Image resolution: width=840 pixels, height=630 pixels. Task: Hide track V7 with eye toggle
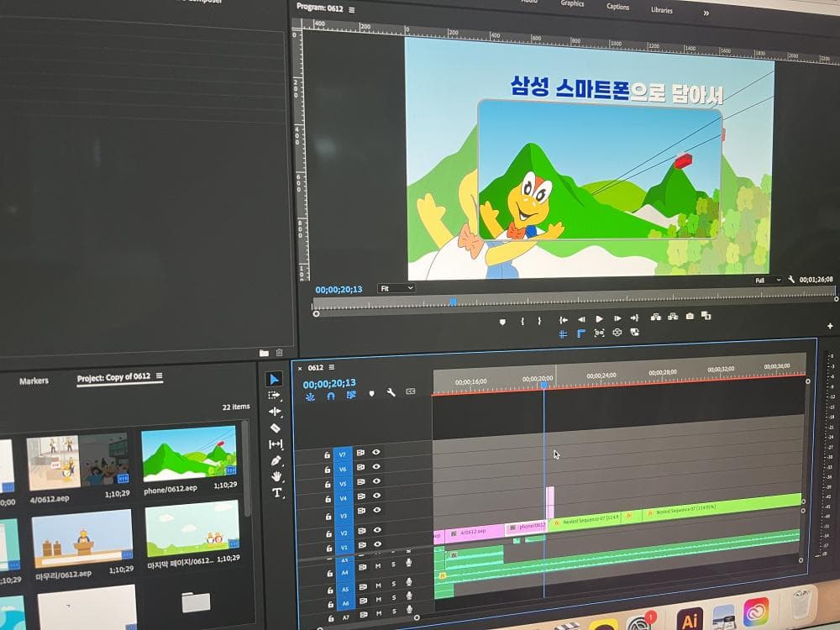tap(376, 452)
